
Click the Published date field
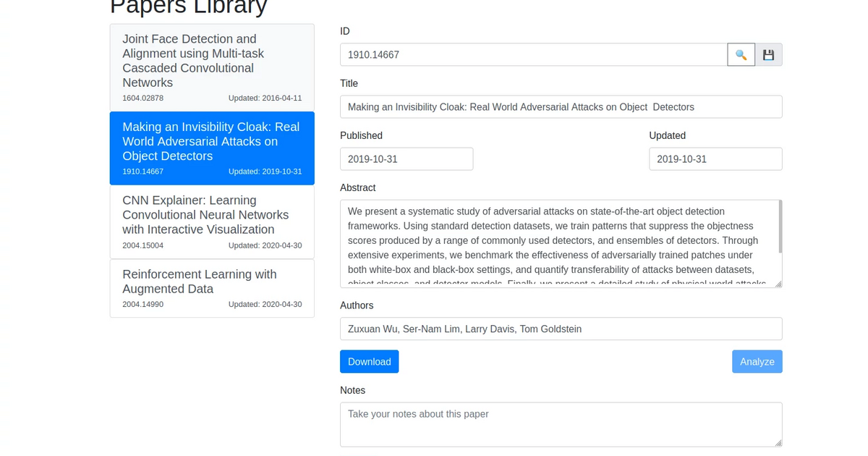click(407, 159)
